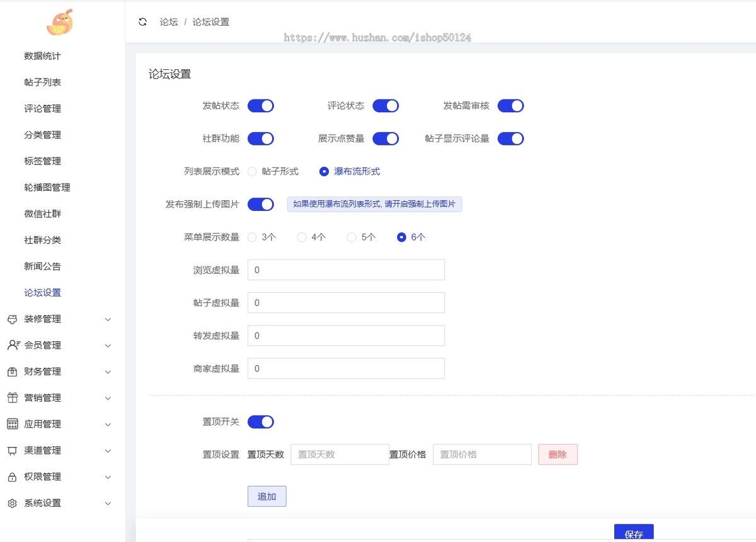Open 社群分类 in the sidebar
The image size is (756, 542).
pos(42,240)
